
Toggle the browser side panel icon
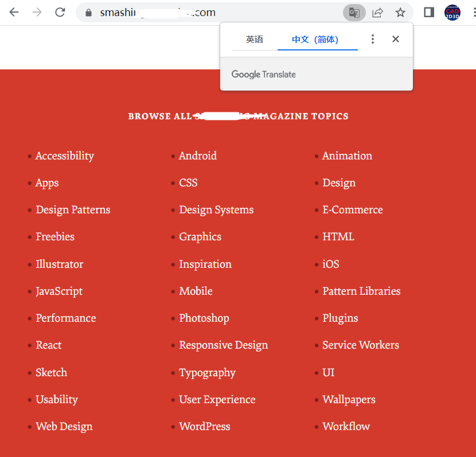[x=428, y=13]
